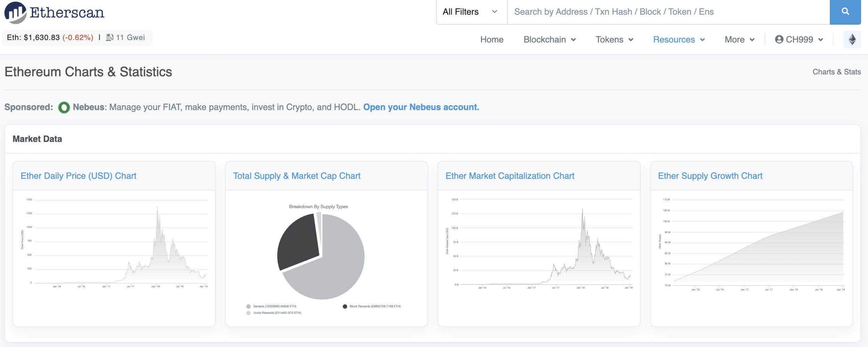Go to the Home menu item

(492, 40)
